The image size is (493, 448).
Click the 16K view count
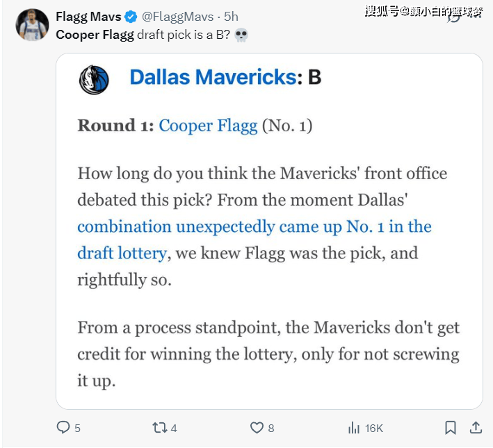pyautogui.click(x=374, y=428)
